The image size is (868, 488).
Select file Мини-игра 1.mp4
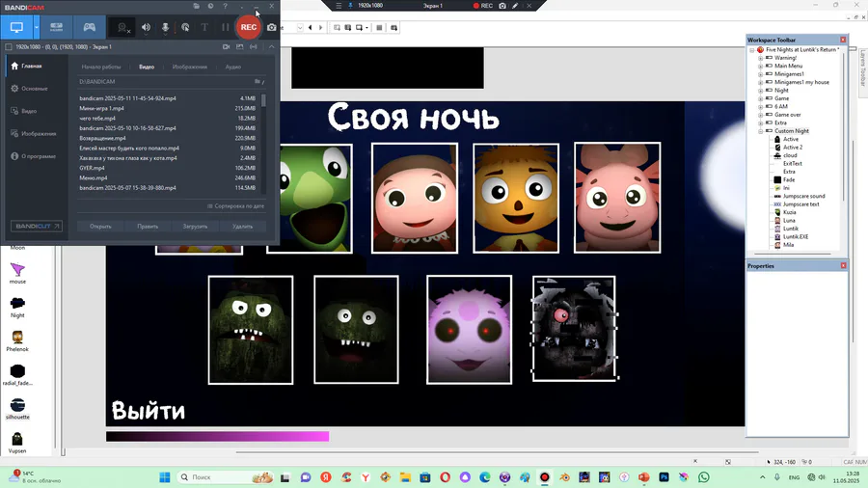tap(167, 108)
